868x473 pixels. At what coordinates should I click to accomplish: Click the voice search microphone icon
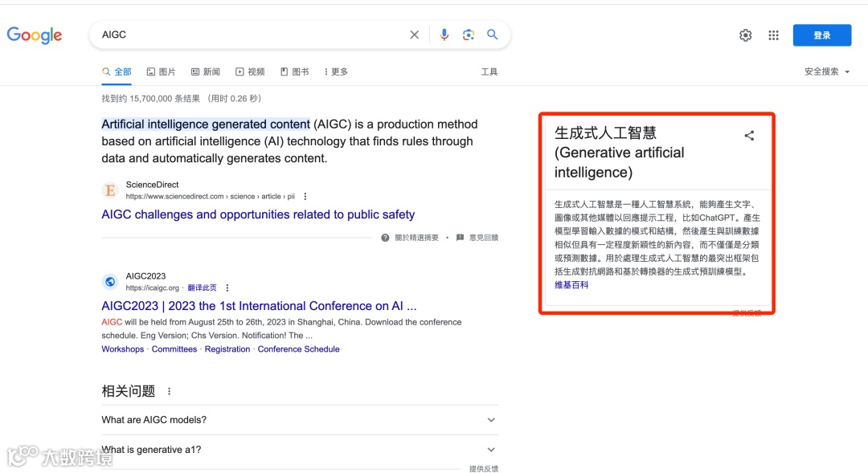coord(444,35)
